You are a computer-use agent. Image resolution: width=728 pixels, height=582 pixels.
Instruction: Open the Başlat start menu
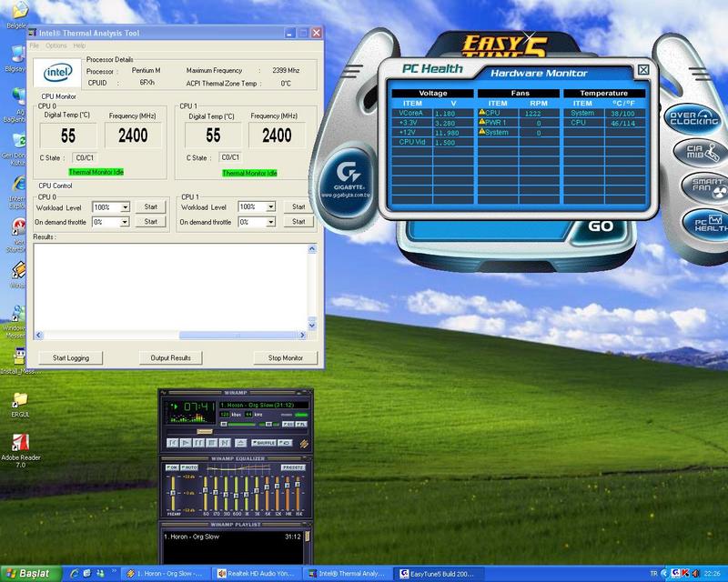pos(31,574)
